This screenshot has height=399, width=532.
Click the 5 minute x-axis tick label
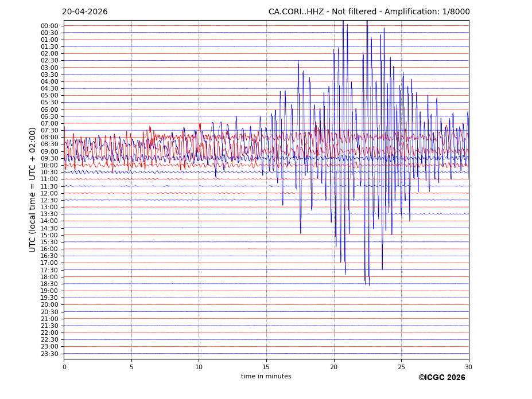[131, 367]
